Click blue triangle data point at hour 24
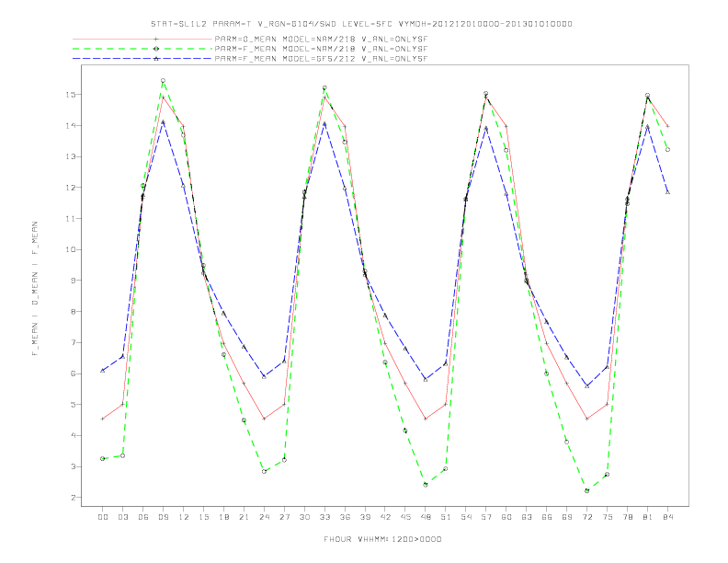This screenshot has width=728, height=563. pos(264,376)
